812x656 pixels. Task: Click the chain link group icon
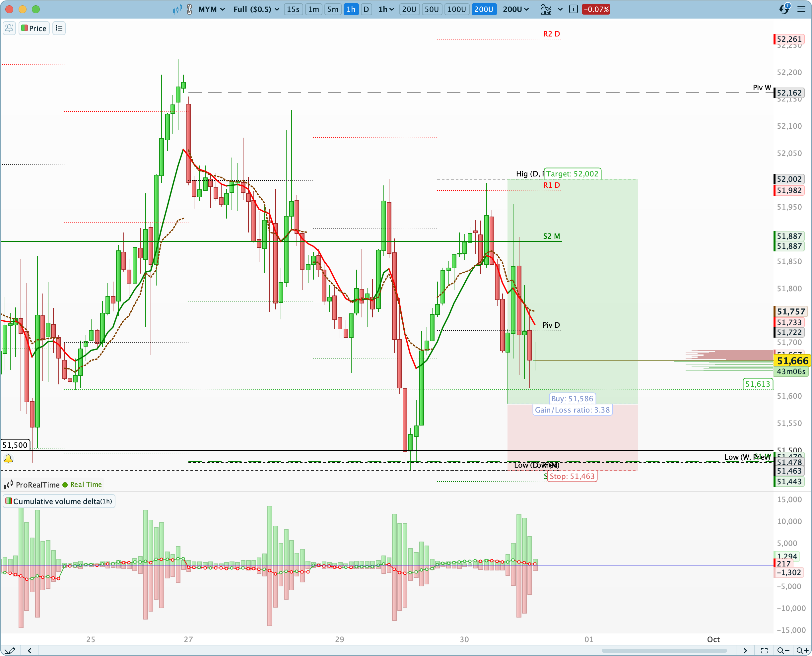[189, 9]
